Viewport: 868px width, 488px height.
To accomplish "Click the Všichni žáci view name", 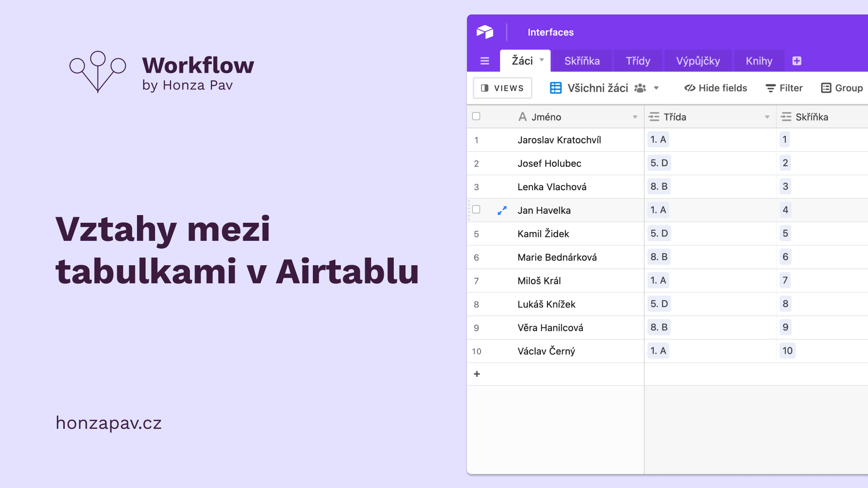I will tap(598, 88).
